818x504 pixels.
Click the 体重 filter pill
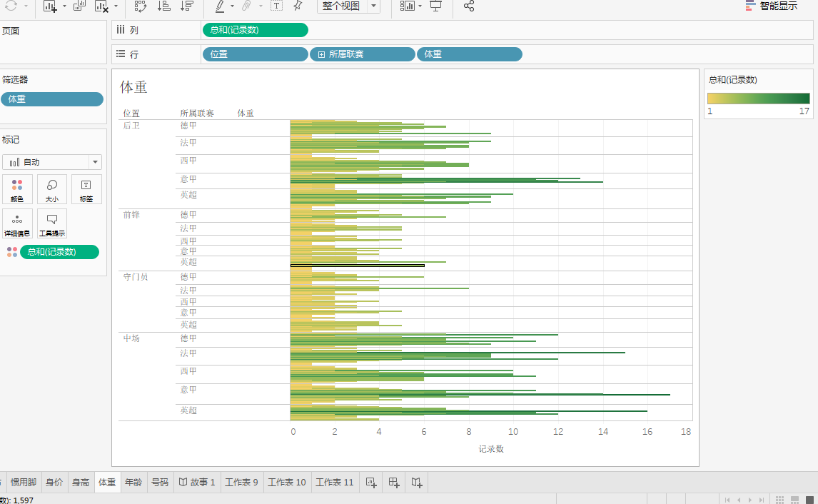coord(52,99)
